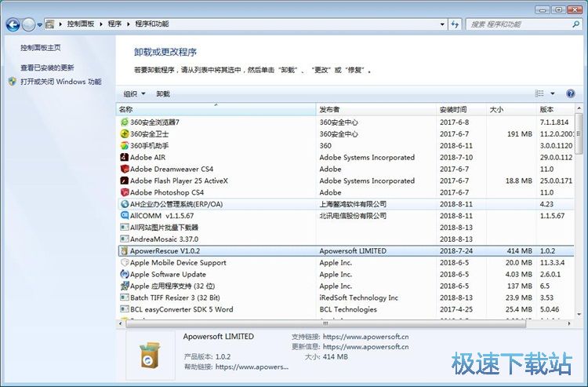Screen dimensions: 588x387
Task: Select the 360安全浏览器7 icon
Action: pos(125,122)
